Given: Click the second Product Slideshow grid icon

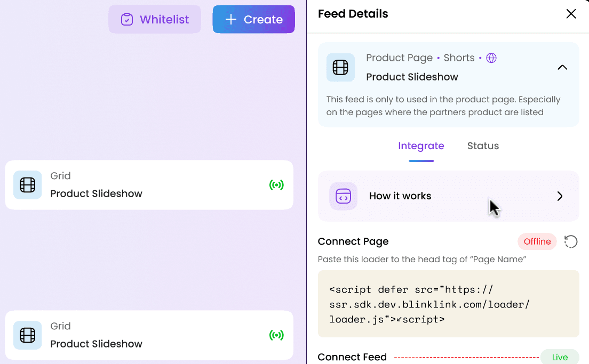Looking at the screenshot, I should click(27, 335).
